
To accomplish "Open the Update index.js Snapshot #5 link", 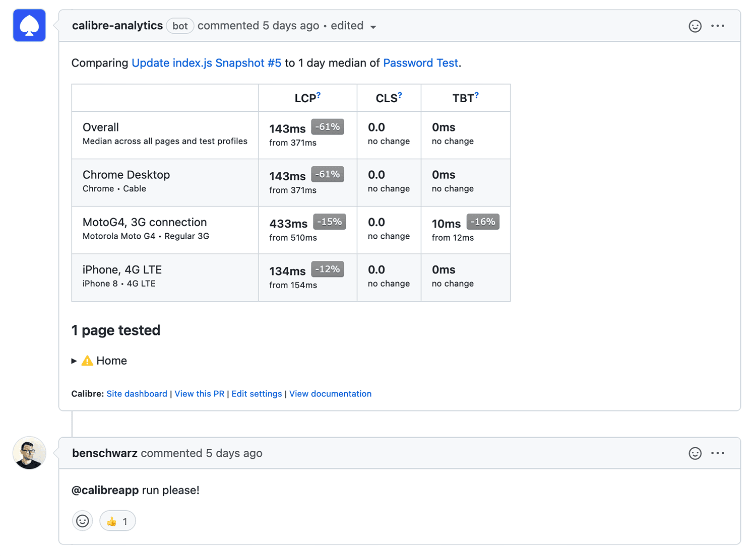I will point(206,62).
